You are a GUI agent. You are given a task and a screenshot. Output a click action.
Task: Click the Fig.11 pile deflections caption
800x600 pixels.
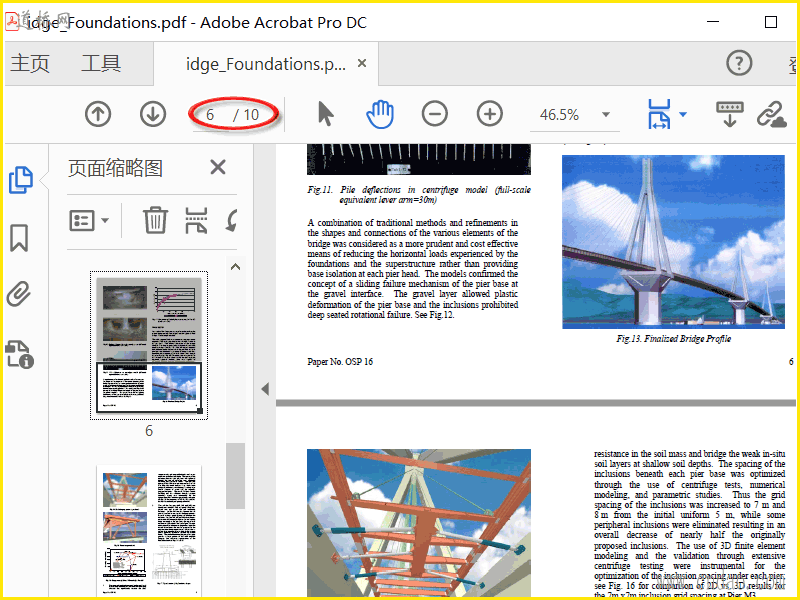pyautogui.click(x=419, y=194)
